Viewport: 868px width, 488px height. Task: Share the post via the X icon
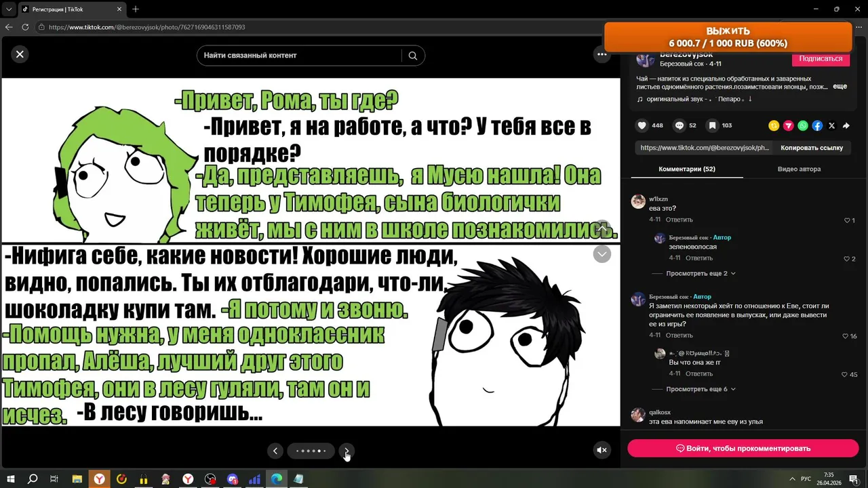click(832, 125)
